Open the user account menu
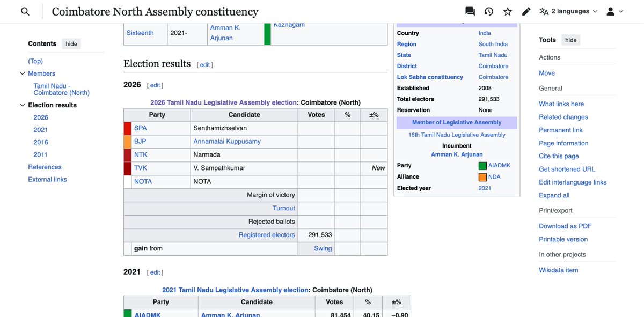 coord(614,11)
